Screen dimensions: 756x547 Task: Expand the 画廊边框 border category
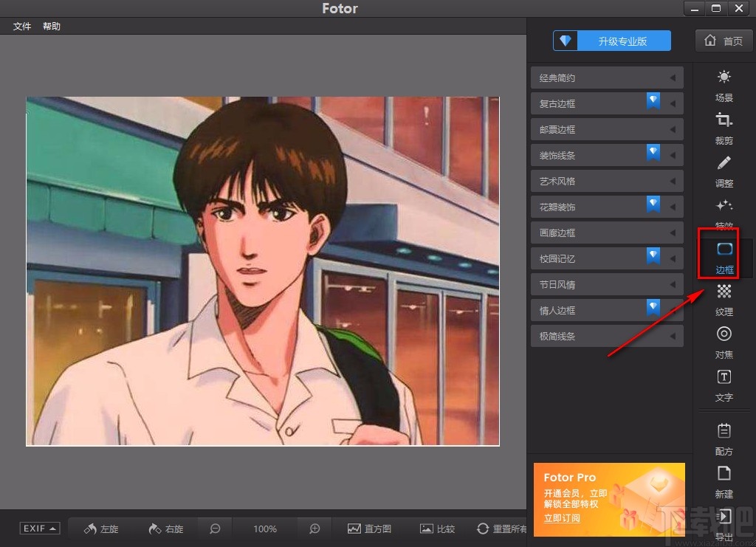click(x=607, y=233)
